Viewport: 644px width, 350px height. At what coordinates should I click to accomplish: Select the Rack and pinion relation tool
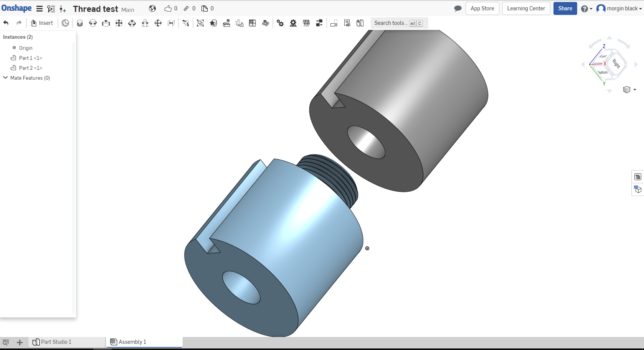point(293,23)
